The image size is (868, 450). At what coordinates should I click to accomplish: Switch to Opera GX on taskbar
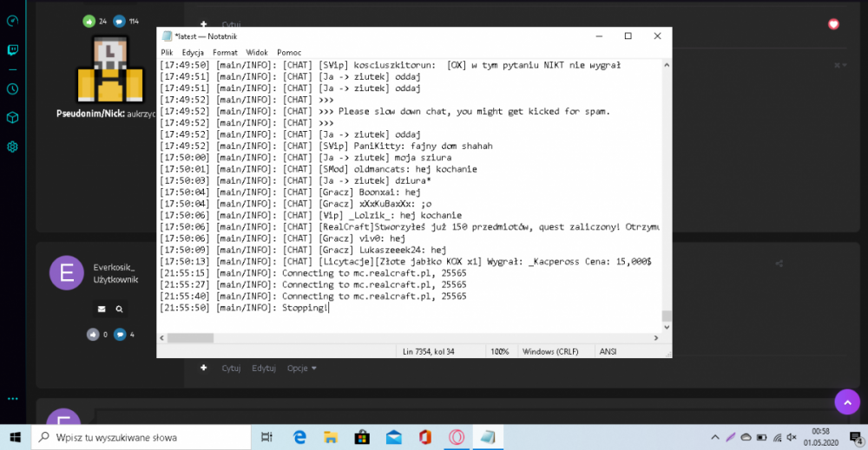click(457, 437)
